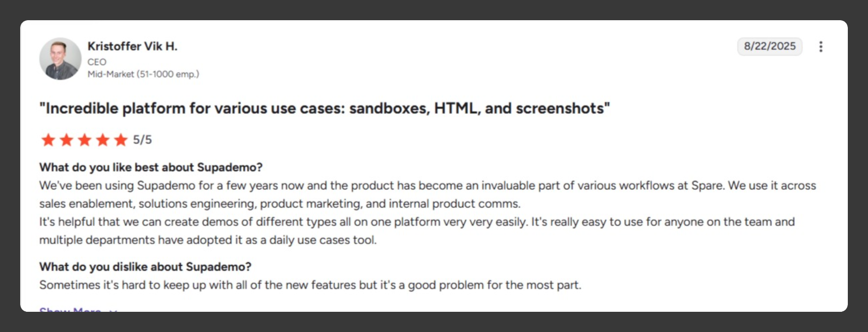Expand the review with Show More
868x332 pixels.
point(70,309)
